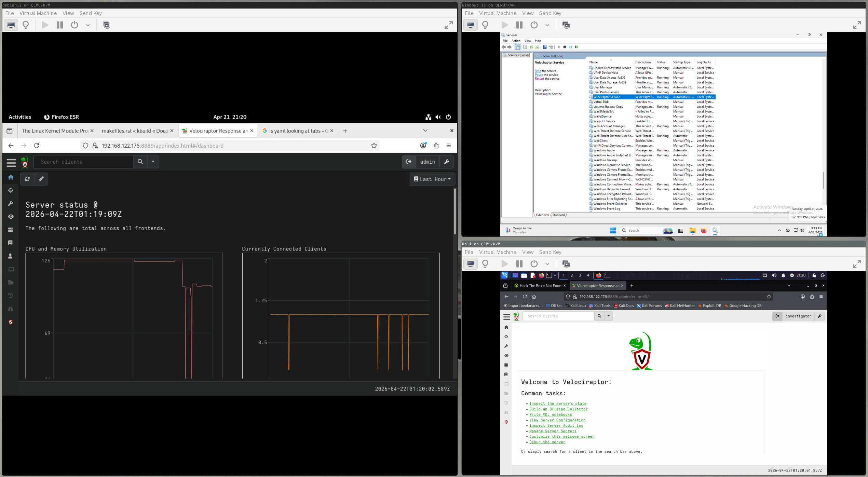Click the wrench user settings button next to admin
868x477 pixels.
tap(447, 162)
